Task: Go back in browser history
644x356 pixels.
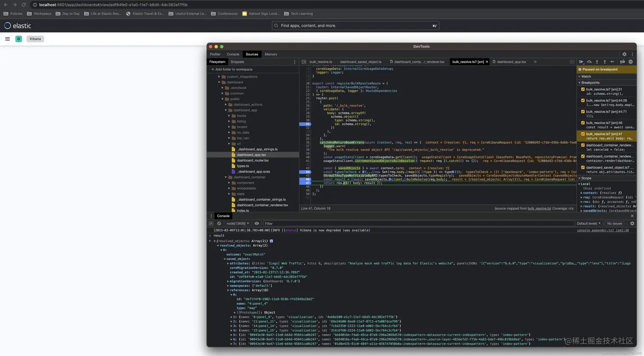Action: pyautogui.click(x=6, y=5)
